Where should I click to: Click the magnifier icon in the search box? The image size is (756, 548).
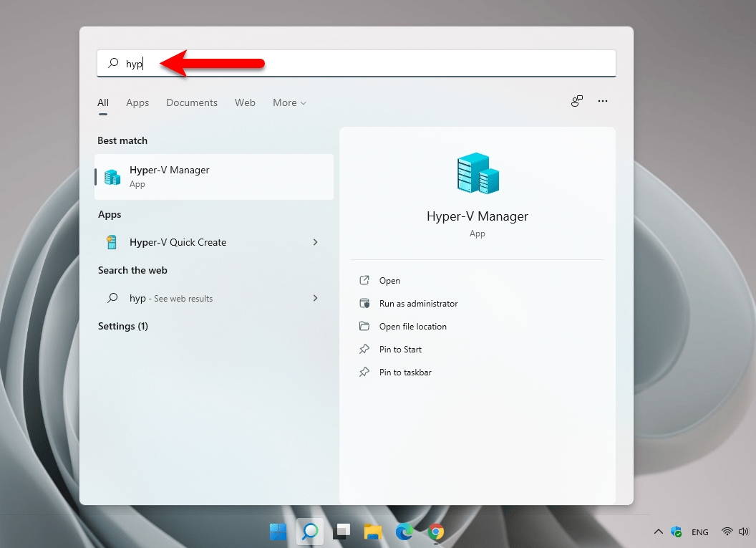pyautogui.click(x=113, y=63)
